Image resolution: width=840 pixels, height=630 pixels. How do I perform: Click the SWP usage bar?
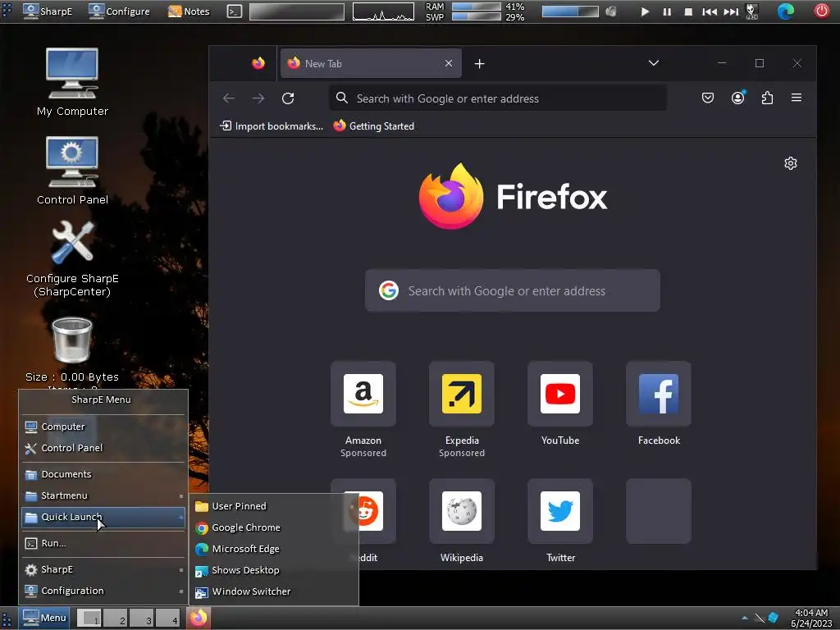(477, 16)
